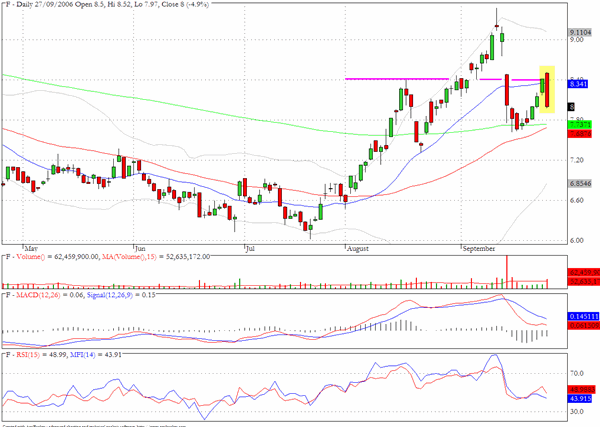
Task: Select the red 48.9883 RSI value label
Action: 582,390
